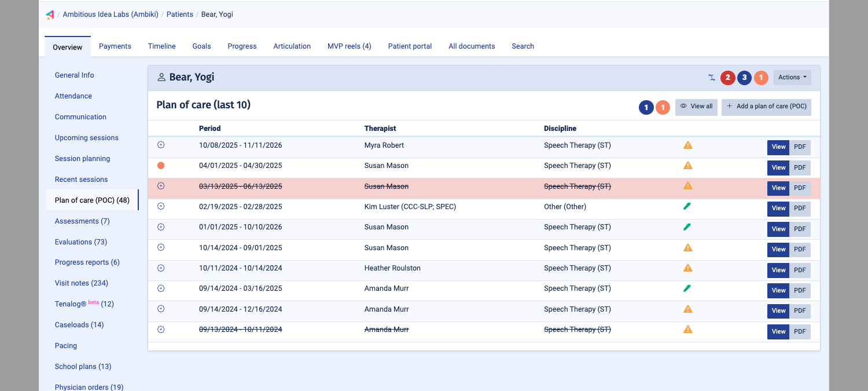This screenshot has height=391, width=868.
Task: Click the Patients breadcrumb link
Action: point(179,14)
